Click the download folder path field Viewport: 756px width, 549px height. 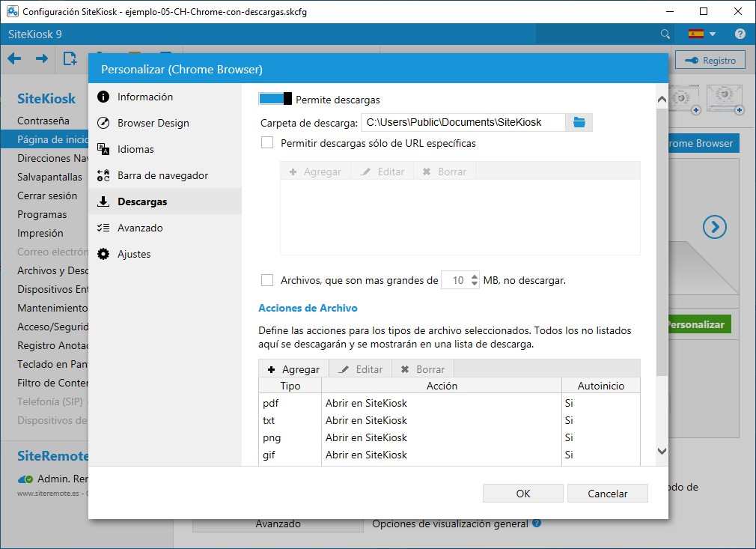[462, 122]
